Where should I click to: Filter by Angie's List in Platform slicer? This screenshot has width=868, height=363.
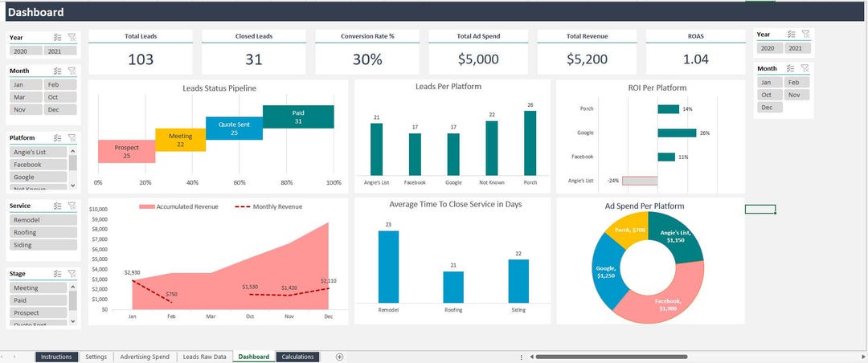(39, 152)
